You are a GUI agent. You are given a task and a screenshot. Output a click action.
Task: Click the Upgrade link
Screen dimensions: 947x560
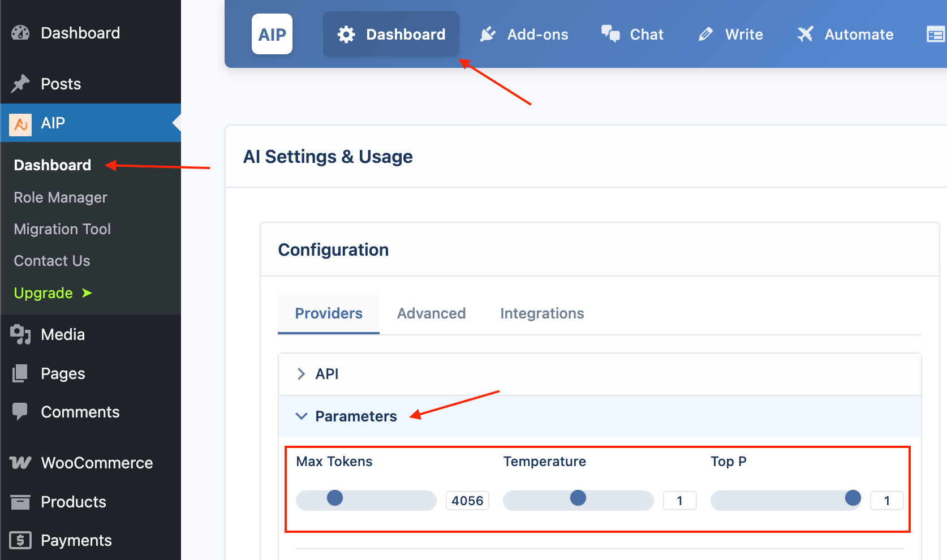click(x=53, y=293)
